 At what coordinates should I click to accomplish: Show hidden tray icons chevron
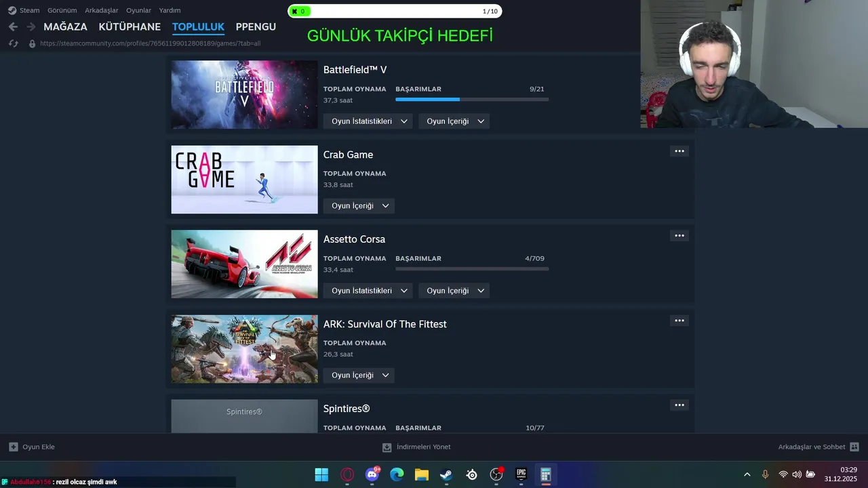747,474
